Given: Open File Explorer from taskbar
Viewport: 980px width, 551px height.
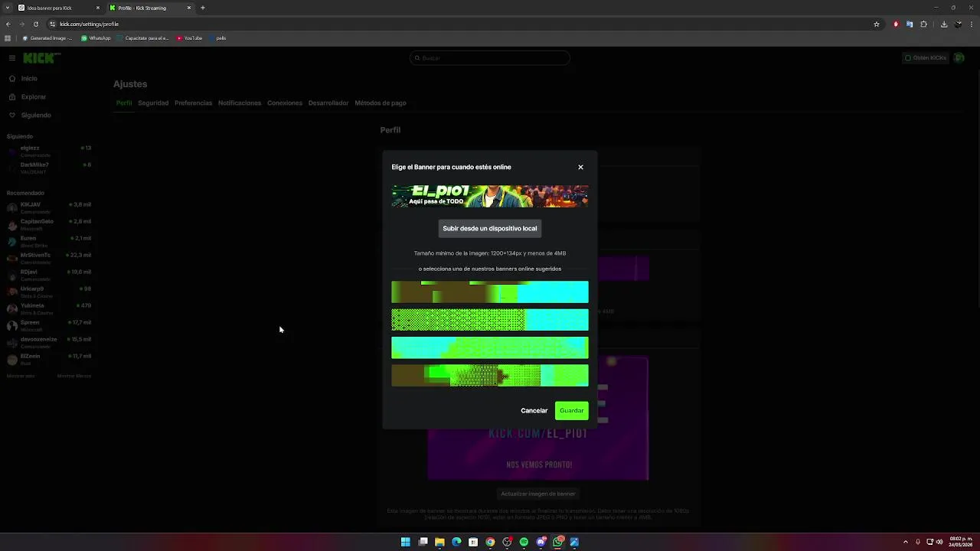Looking at the screenshot, I should point(439,542).
